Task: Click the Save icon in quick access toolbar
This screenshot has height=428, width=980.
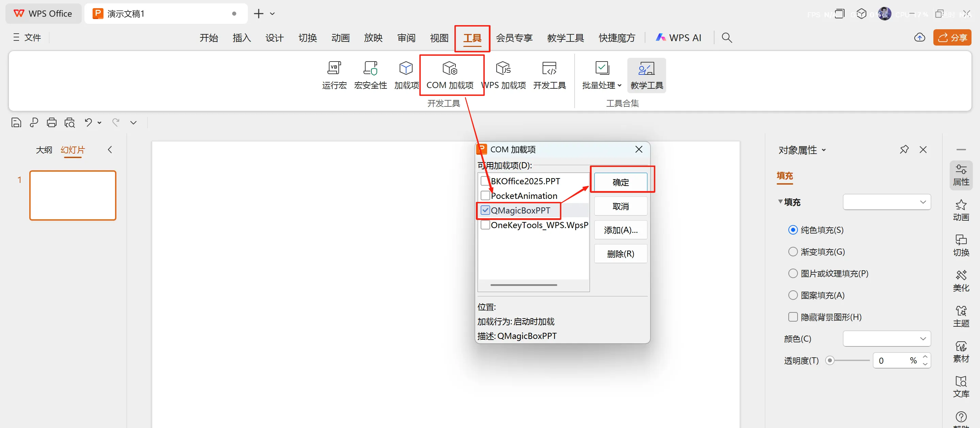Action: (x=16, y=122)
